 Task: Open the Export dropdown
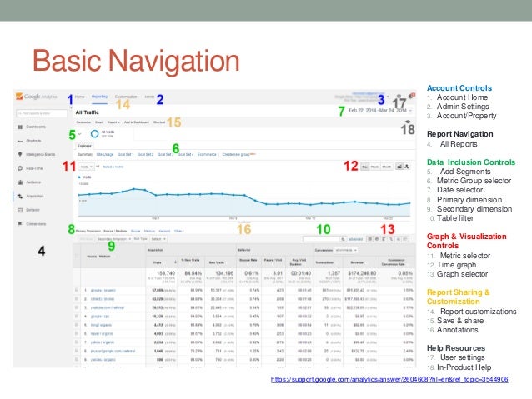point(113,122)
